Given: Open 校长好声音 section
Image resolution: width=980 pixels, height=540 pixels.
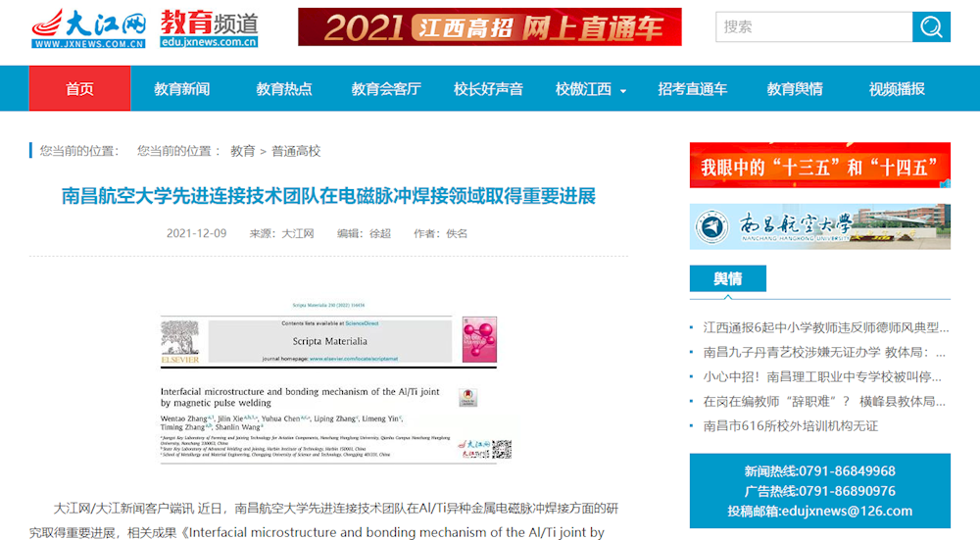Looking at the screenshot, I should 488,89.
